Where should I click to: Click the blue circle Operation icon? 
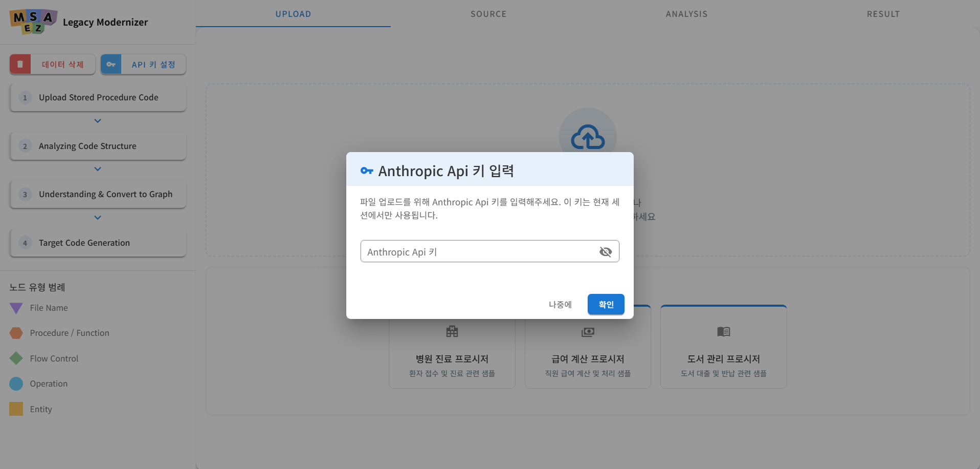(16, 383)
